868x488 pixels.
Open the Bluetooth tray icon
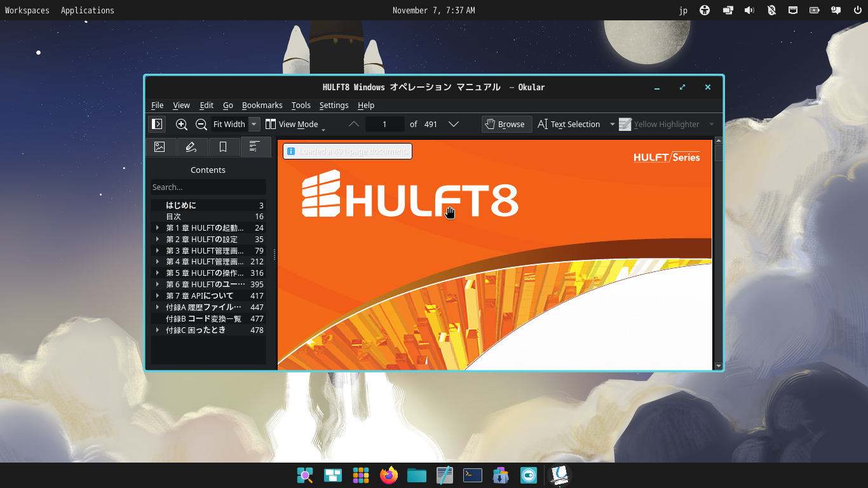(x=771, y=10)
